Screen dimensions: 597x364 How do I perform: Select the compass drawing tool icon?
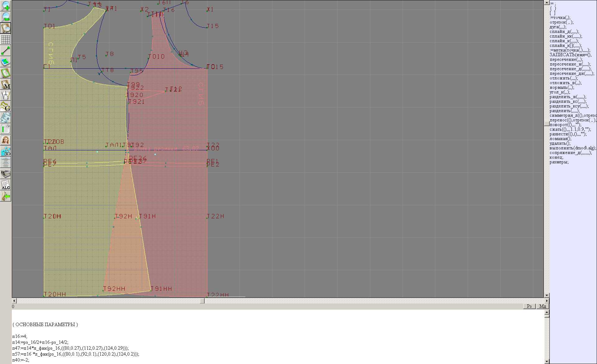pos(6,95)
